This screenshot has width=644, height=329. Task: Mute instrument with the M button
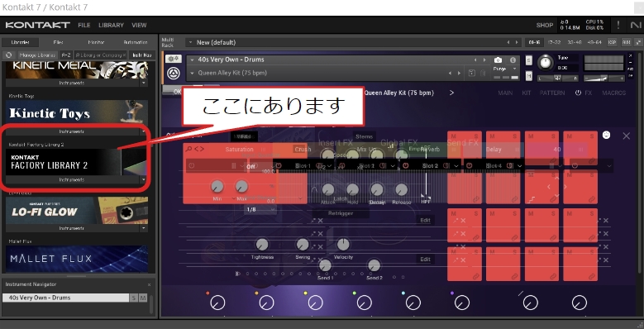[529, 76]
